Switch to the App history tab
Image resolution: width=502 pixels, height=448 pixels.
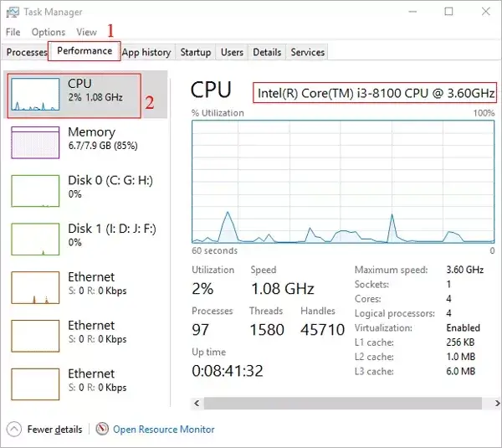(x=146, y=52)
